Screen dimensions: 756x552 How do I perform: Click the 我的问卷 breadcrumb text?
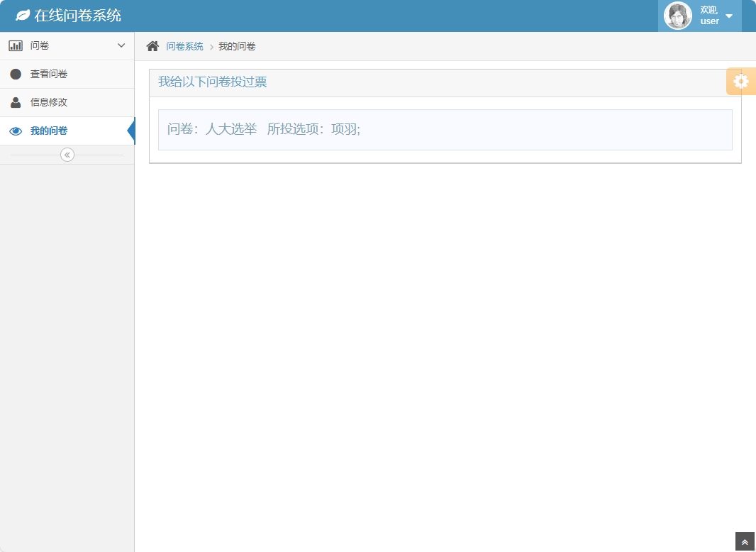click(x=238, y=45)
